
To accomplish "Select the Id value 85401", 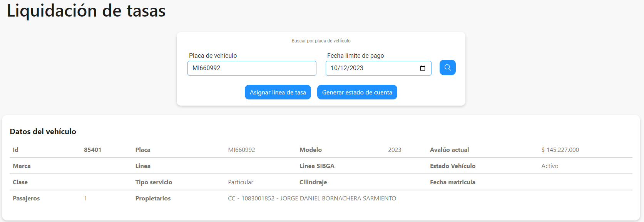I will (93, 150).
